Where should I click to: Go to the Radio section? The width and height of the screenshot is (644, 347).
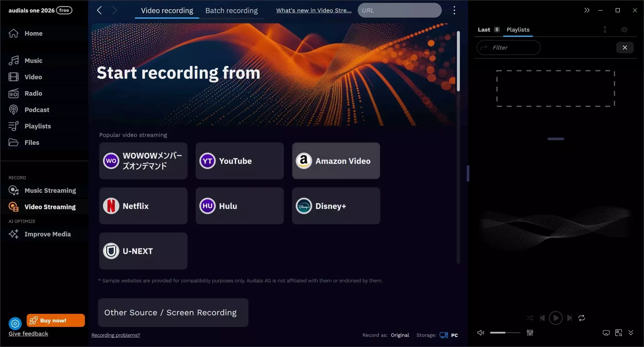point(25,93)
